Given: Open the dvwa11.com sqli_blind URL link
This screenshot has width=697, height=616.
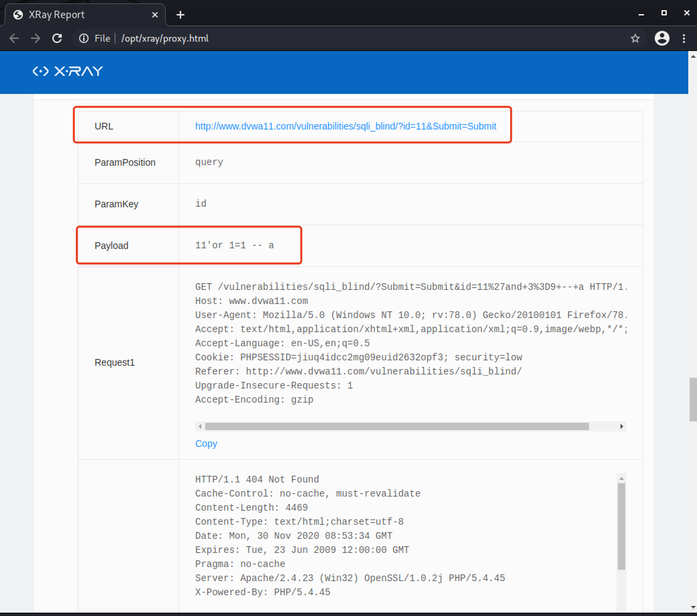Looking at the screenshot, I should point(345,126).
